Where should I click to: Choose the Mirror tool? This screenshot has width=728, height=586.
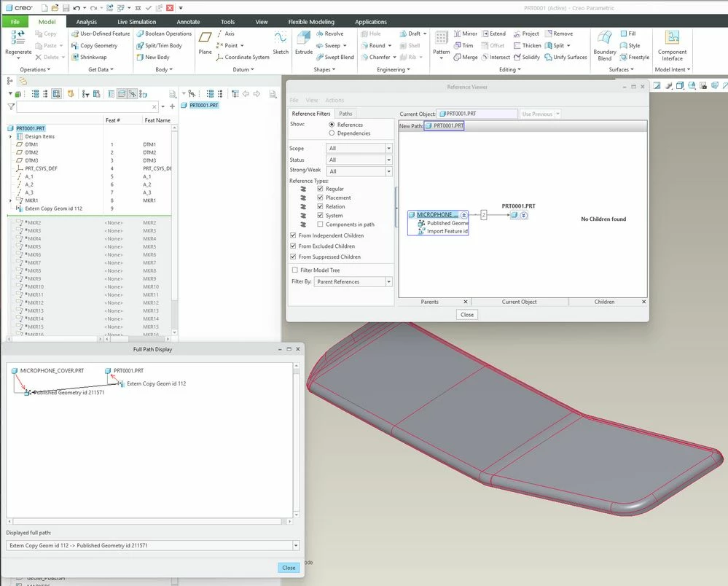point(465,34)
